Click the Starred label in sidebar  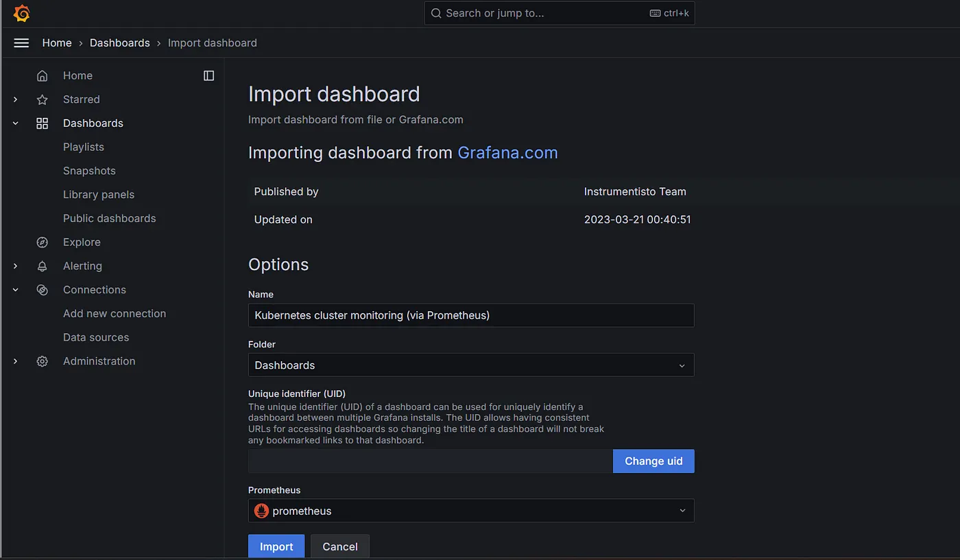[82, 99]
